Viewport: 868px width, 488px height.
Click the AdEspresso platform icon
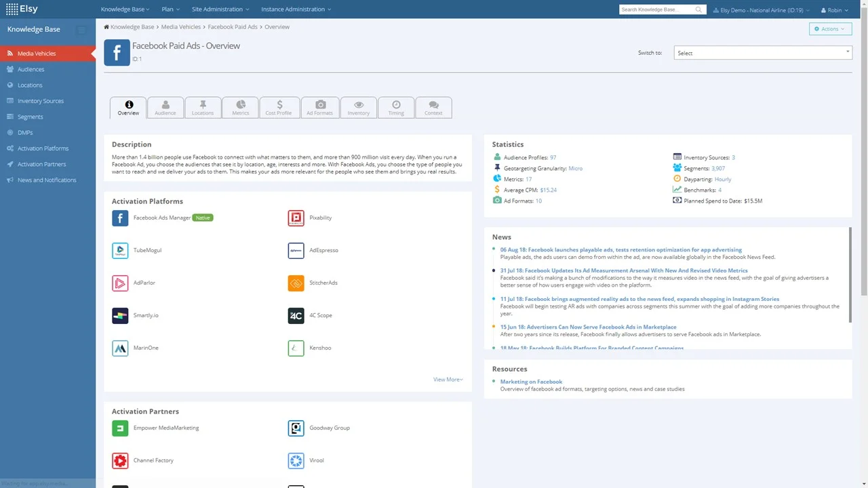point(296,250)
